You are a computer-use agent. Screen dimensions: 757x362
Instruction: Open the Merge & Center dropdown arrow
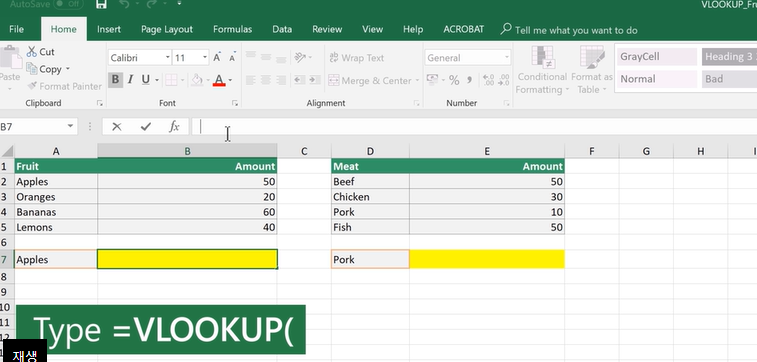pyautogui.click(x=417, y=81)
